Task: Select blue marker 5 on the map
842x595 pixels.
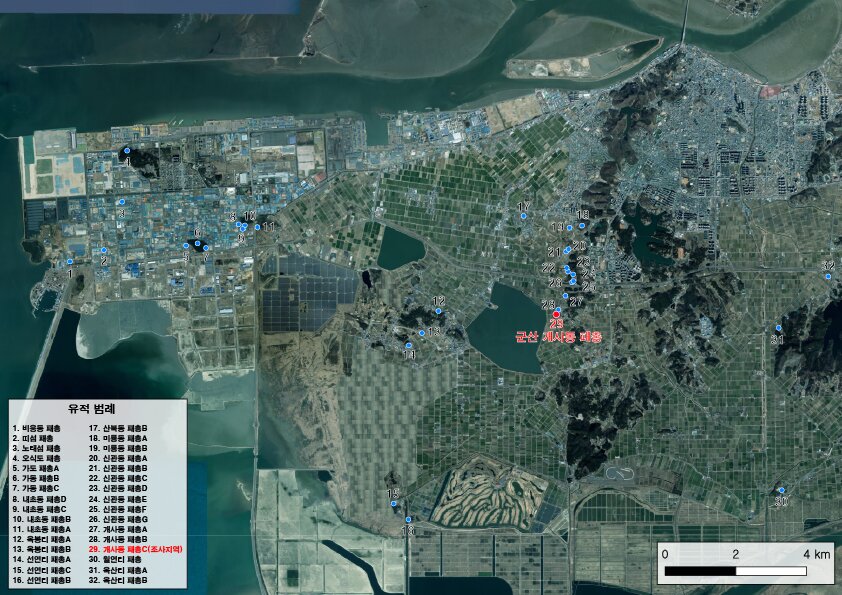Action: click(x=185, y=245)
